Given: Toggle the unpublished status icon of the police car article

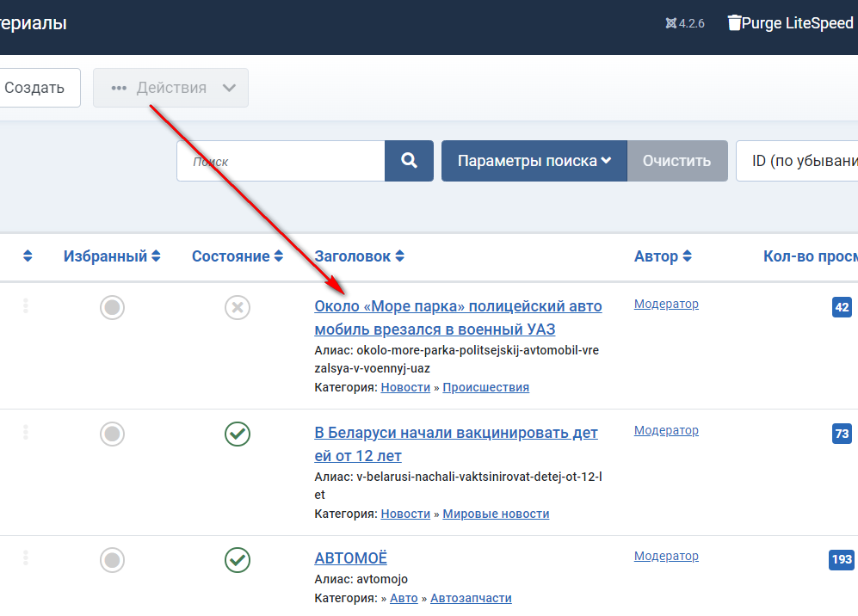Looking at the screenshot, I should [238, 307].
